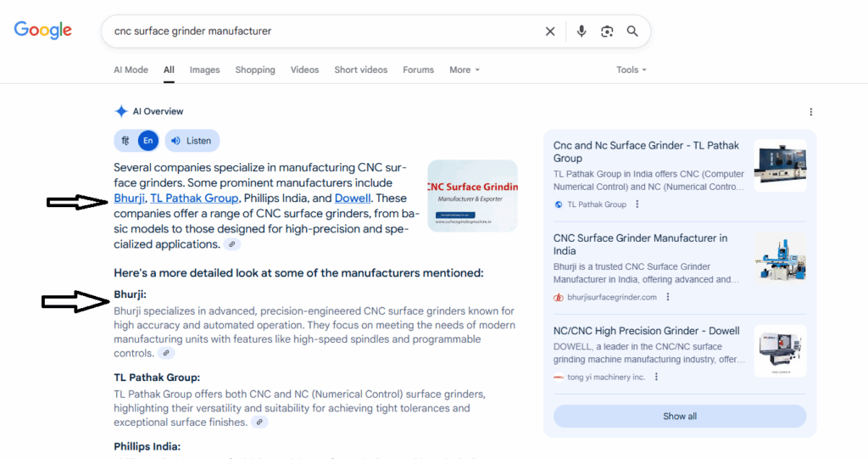Go to the Images tab
Screen dimensions: 868x459
tap(205, 70)
